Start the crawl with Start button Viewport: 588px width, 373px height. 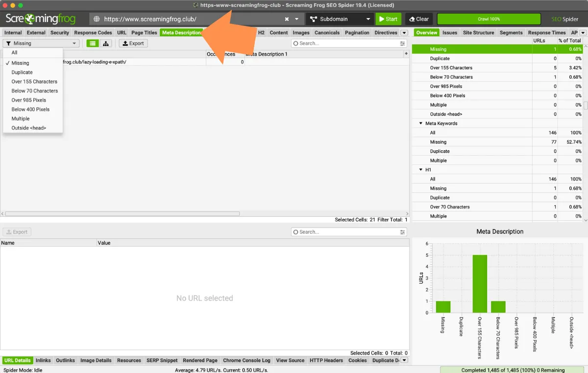[x=388, y=19]
